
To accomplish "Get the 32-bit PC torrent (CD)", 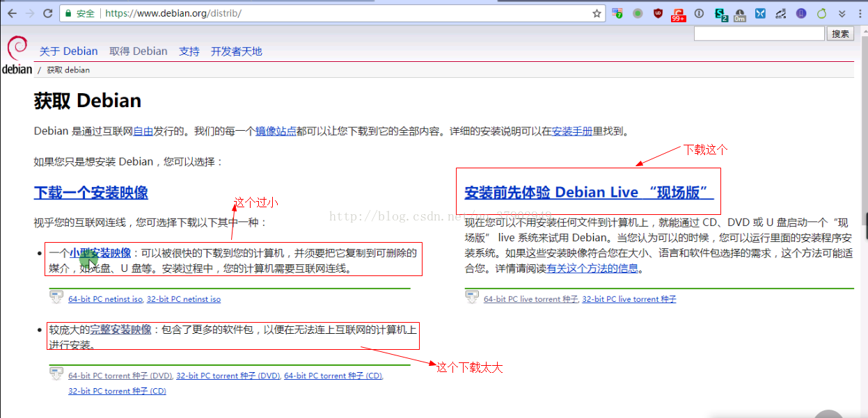I will point(117,391).
